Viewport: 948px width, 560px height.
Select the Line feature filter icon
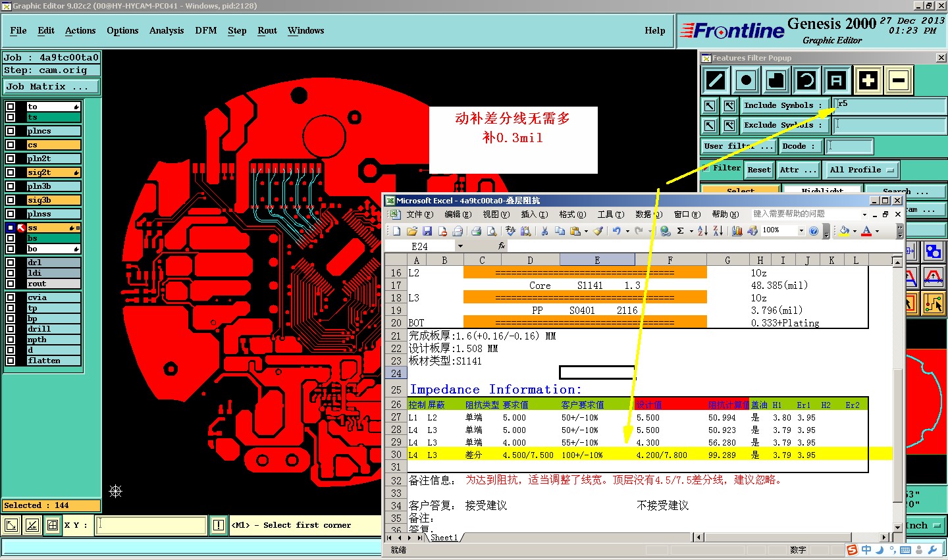click(x=716, y=81)
